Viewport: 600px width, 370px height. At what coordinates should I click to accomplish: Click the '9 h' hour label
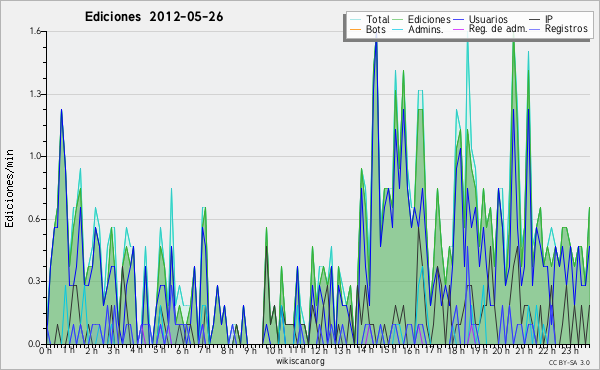point(250,351)
